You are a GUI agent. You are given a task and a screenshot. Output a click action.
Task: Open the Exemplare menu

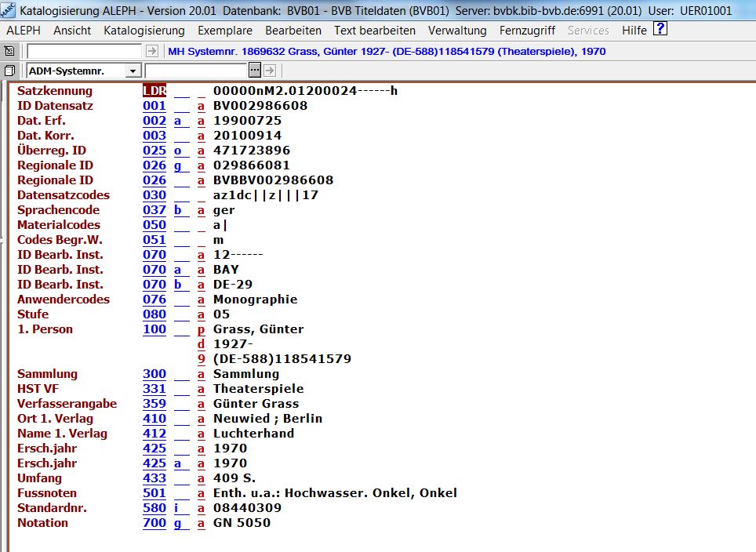[x=225, y=31]
